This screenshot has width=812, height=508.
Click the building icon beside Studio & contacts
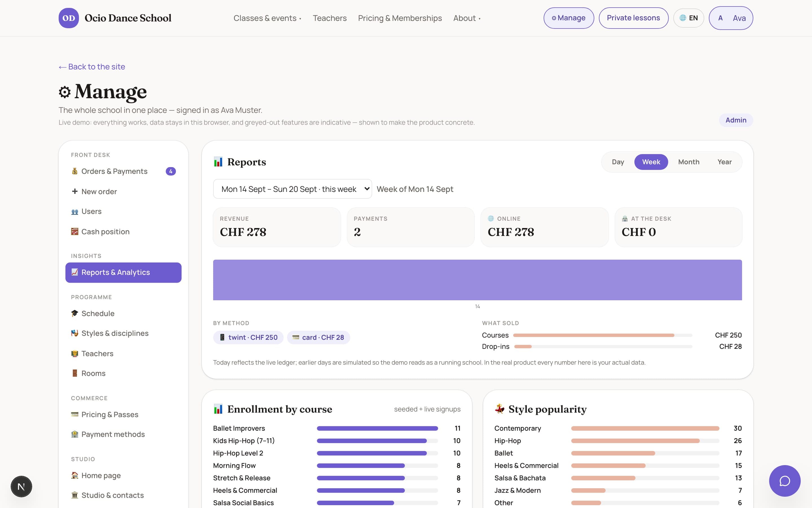74,495
